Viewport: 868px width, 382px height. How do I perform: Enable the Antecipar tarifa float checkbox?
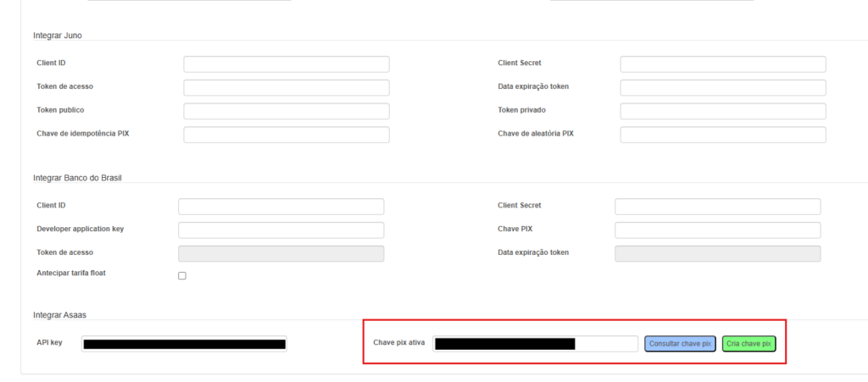(x=182, y=276)
